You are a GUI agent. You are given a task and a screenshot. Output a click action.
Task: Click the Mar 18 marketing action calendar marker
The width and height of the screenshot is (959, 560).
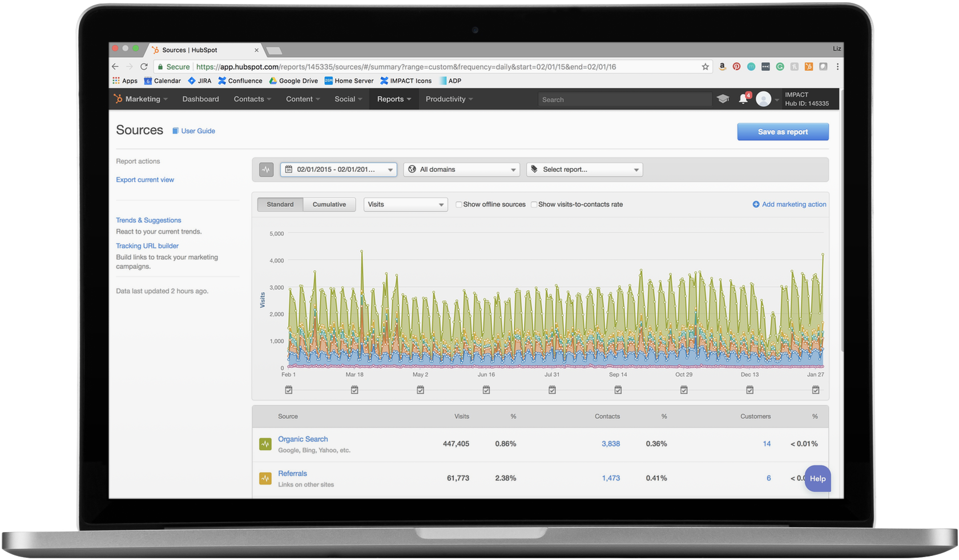(354, 390)
